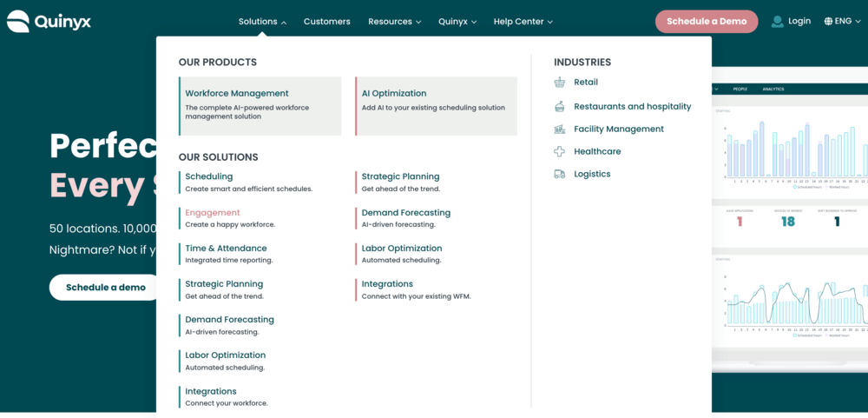The width and height of the screenshot is (868, 418).
Task: Click the pink Schedule a Demo button
Action: pos(707,22)
